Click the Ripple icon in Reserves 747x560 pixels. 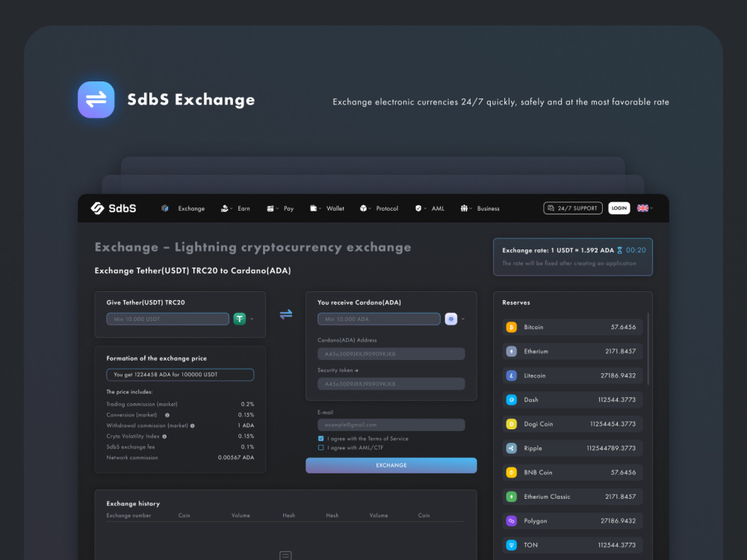coord(511,448)
